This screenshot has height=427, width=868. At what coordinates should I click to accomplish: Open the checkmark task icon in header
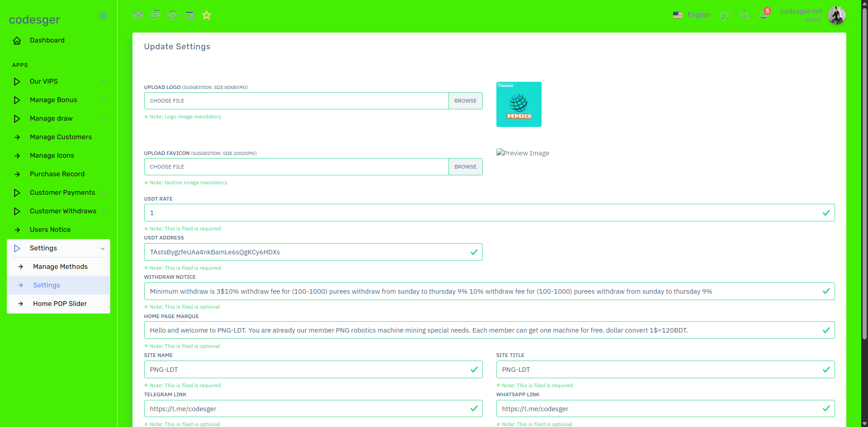pyautogui.click(x=172, y=15)
